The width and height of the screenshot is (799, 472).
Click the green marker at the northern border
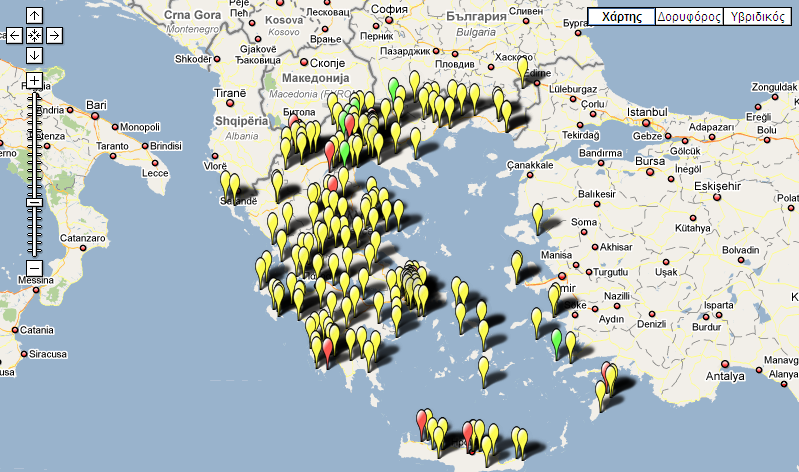[394, 86]
